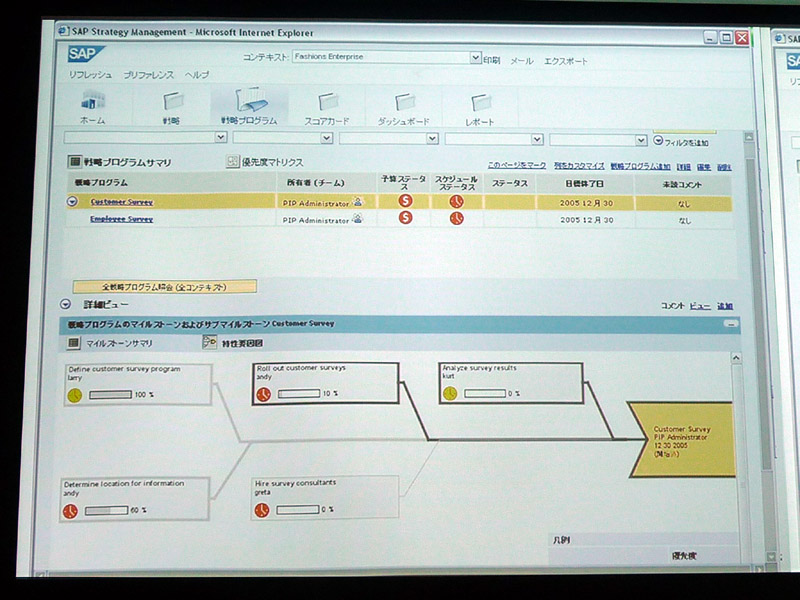Viewport: 800px width, 600px height.
Task: Minimize the milestone panel in the blue header
Action: 731,324
